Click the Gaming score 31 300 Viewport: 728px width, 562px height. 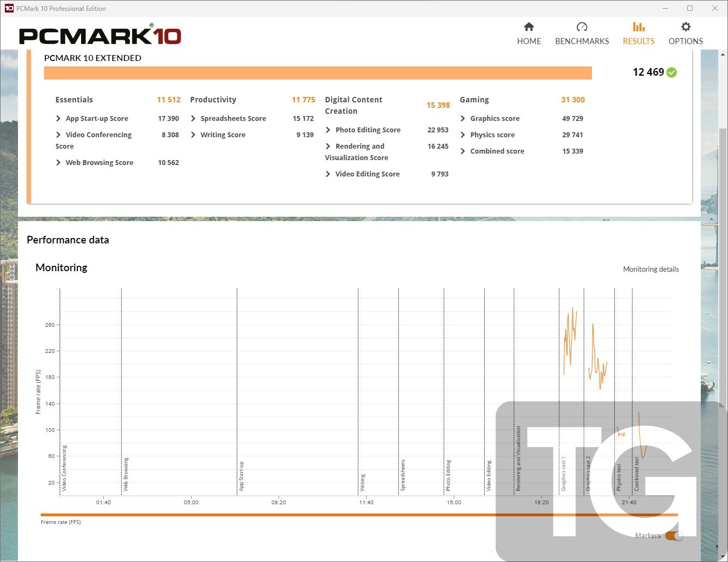573,100
